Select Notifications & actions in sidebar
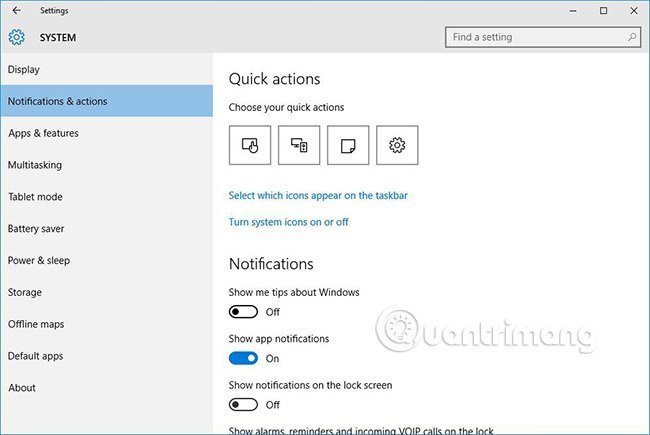The height and width of the screenshot is (435, 650). pos(107,101)
